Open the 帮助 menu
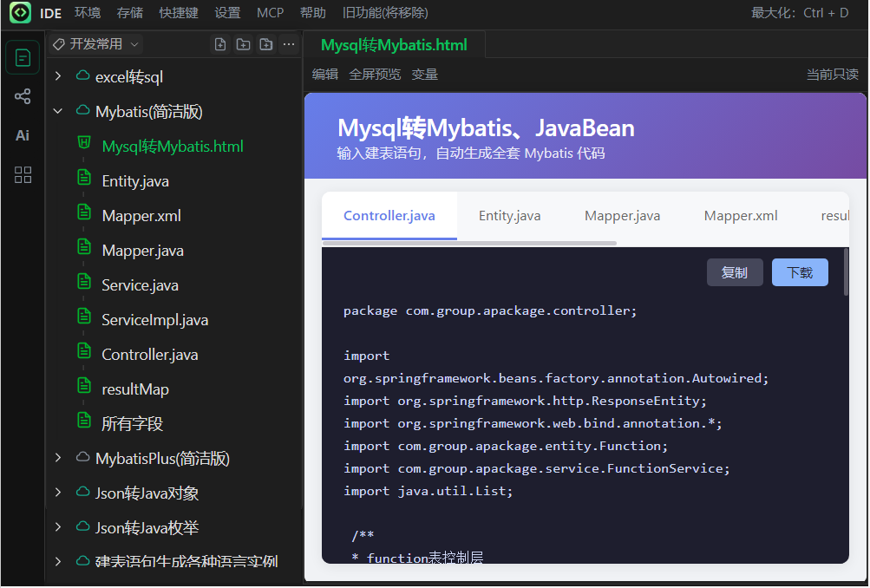Image resolution: width=870 pixels, height=588 pixels. click(313, 13)
